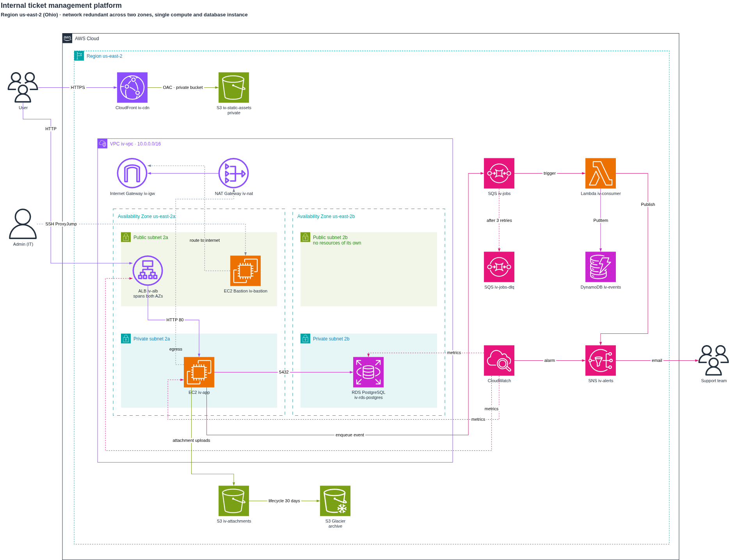This screenshot has height=560, width=729.
Task: Click the "spans both AZs" caption
Action: pos(148,296)
